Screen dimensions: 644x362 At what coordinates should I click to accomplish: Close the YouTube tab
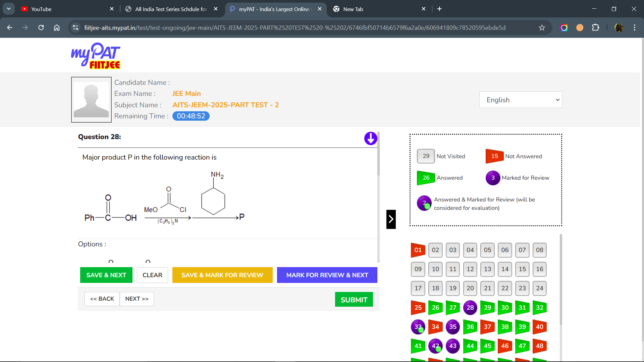[x=112, y=9]
